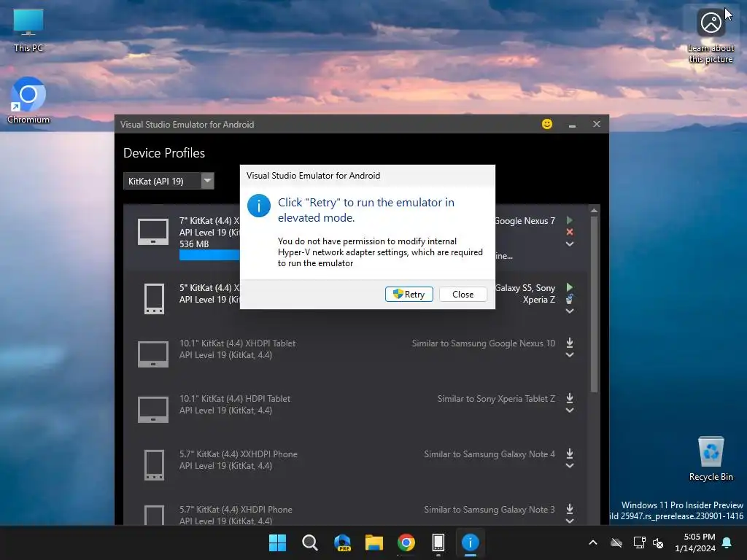Screen dimensions: 747x560
Task: Select the 10.1" XHDPI Tablet device thumbnail
Action: pyautogui.click(x=153, y=354)
